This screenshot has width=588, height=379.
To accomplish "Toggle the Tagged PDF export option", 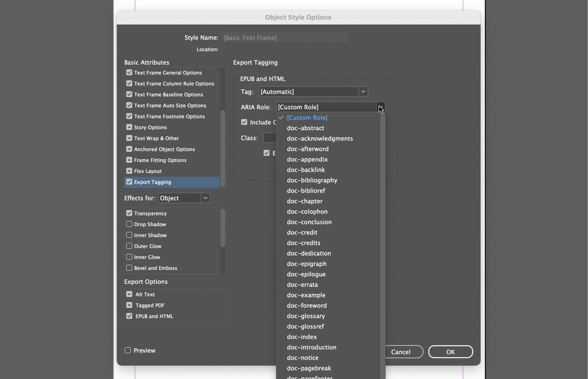I will coord(129,305).
